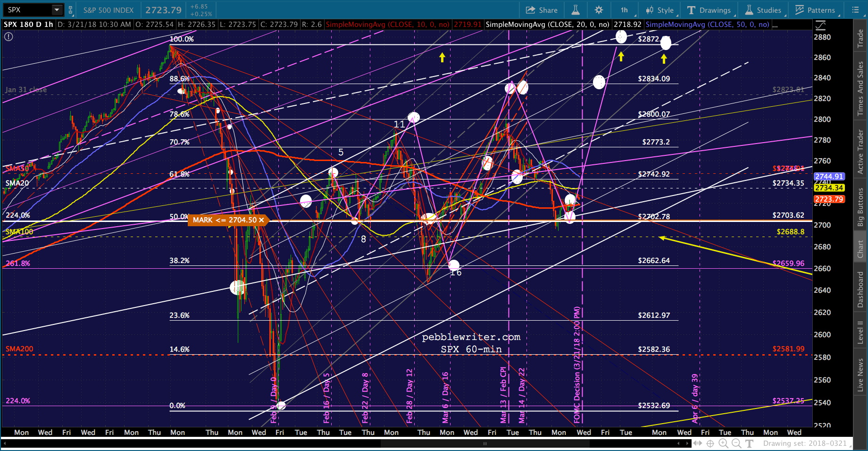Screen dimensions: 868x451
Task: Click the zoom in magnifier icon
Action: coord(723,443)
